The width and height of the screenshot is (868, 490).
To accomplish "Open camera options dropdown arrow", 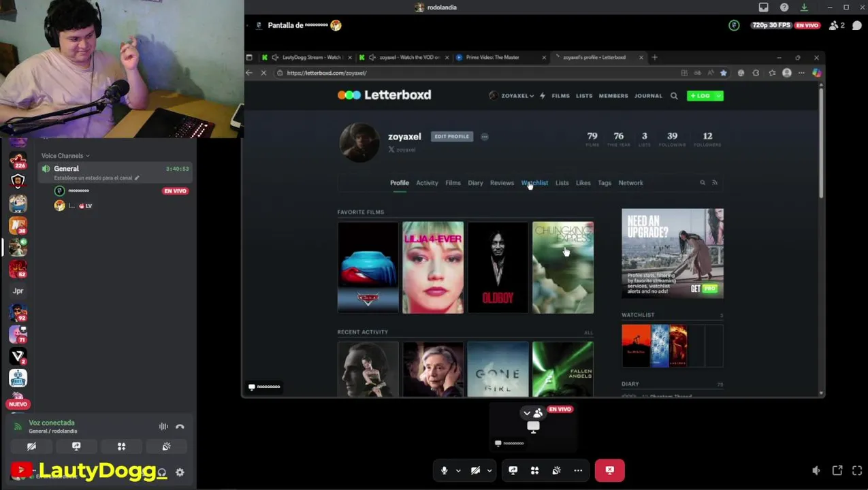I will point(489,470).
